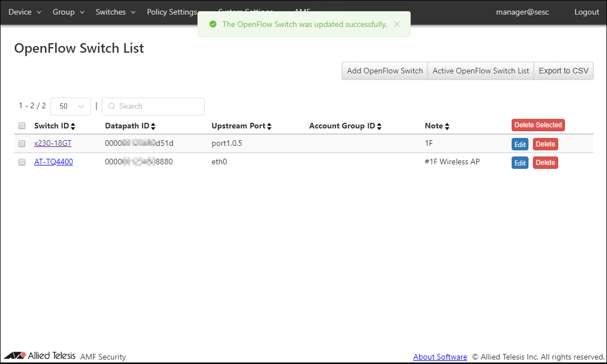
Task: Expand the Switches menu
Action: point(115,12)
